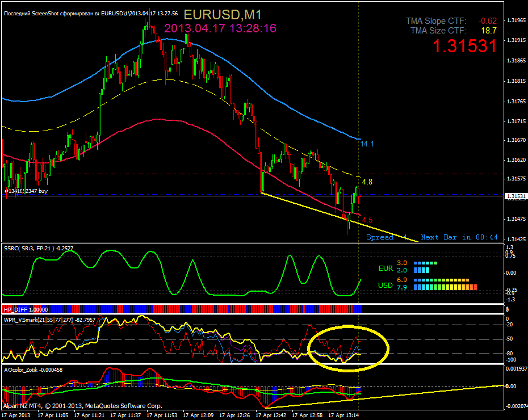
Task: Click the last ScreenShot info line
Action: (91, 14)
